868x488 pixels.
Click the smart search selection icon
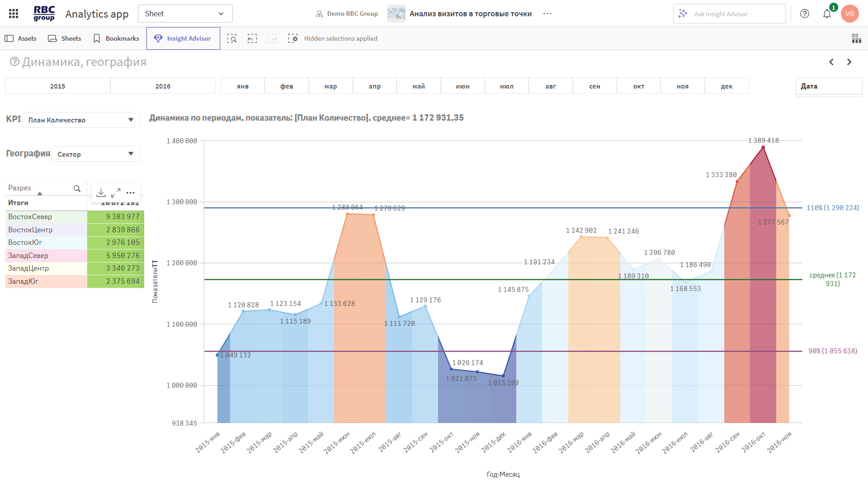[x=232, y=38]
